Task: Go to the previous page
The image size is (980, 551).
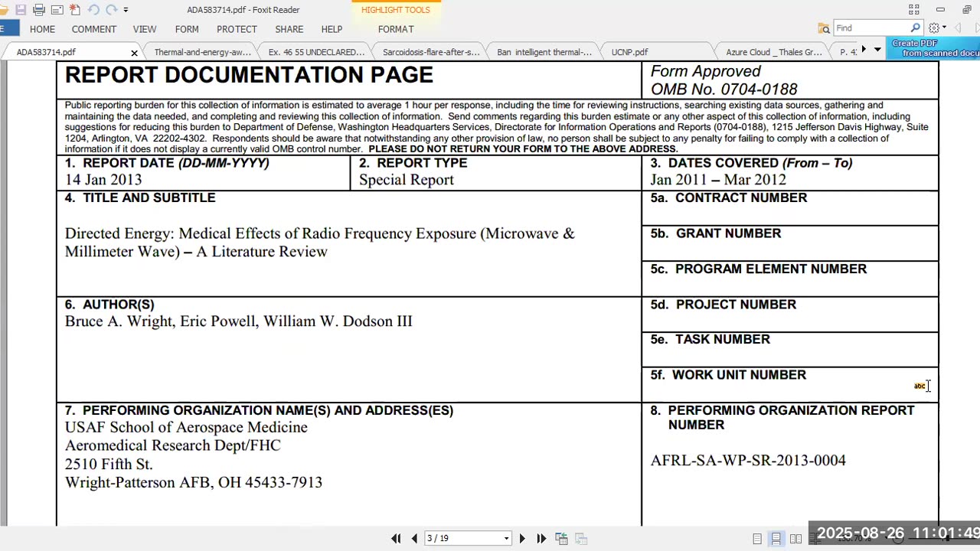Action: pos(414,539)
